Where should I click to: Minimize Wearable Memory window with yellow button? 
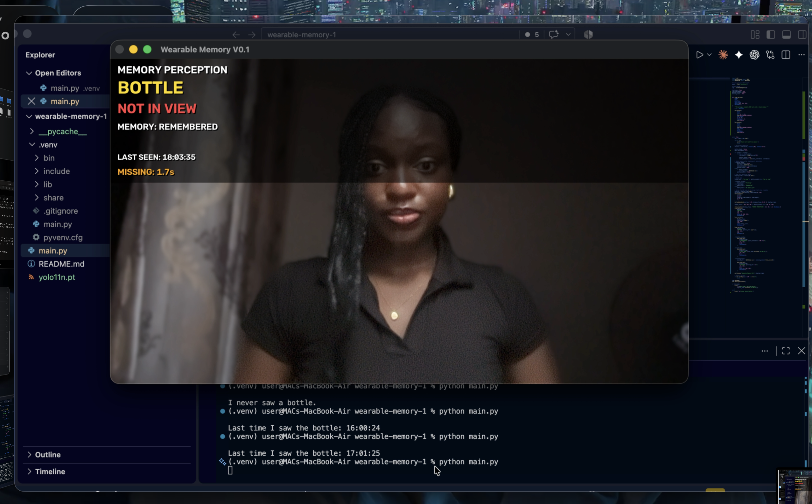point(133,50)
